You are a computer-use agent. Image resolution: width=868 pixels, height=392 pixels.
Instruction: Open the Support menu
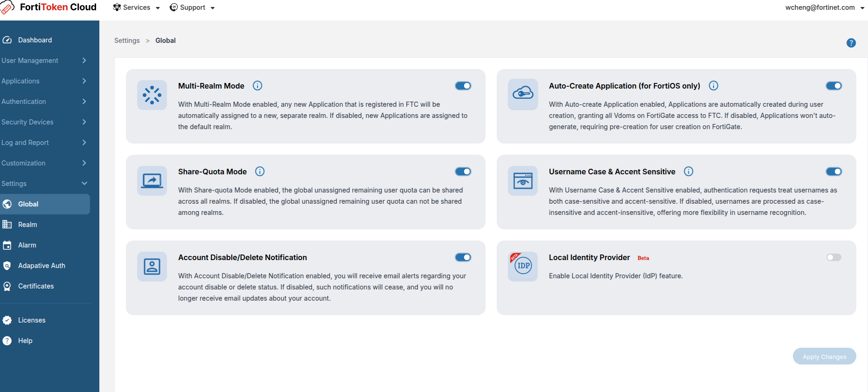(193, 7)
